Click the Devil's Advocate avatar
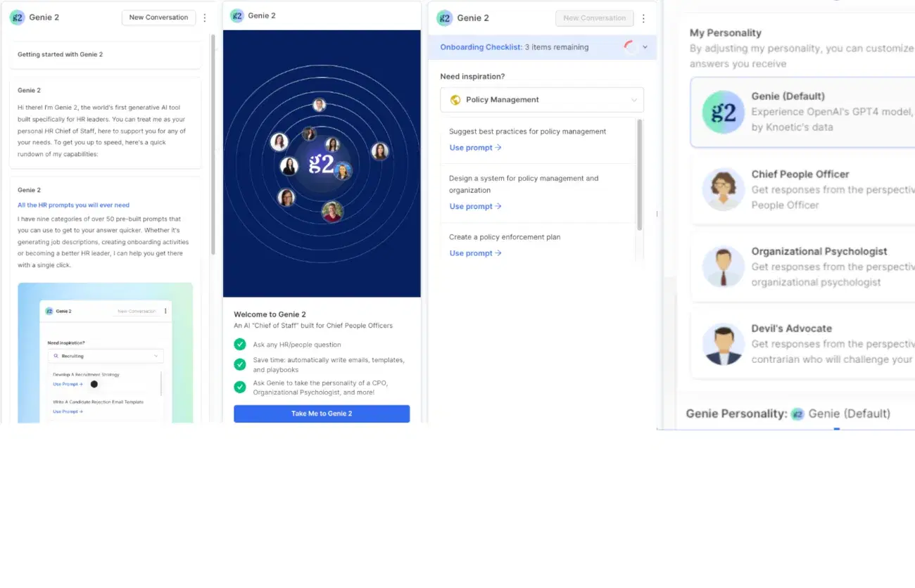The width and height of the screenshot is (915, 588). tap(724, 344)
